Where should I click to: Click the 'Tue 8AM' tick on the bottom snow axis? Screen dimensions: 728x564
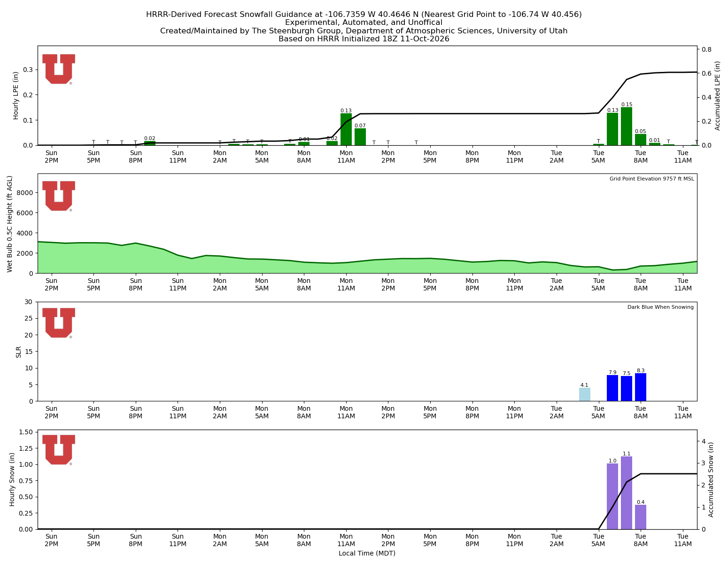coord(641,540)
